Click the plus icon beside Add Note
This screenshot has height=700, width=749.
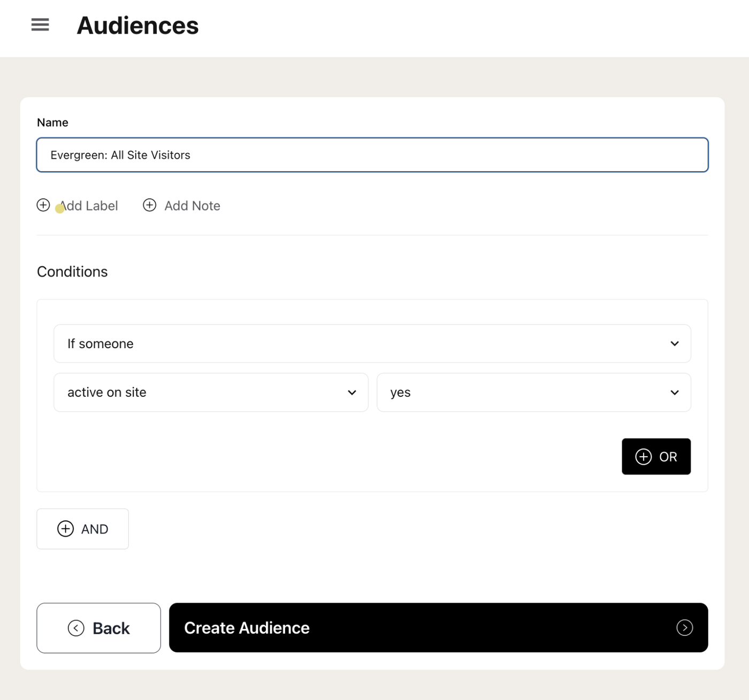tap(150, 205)
